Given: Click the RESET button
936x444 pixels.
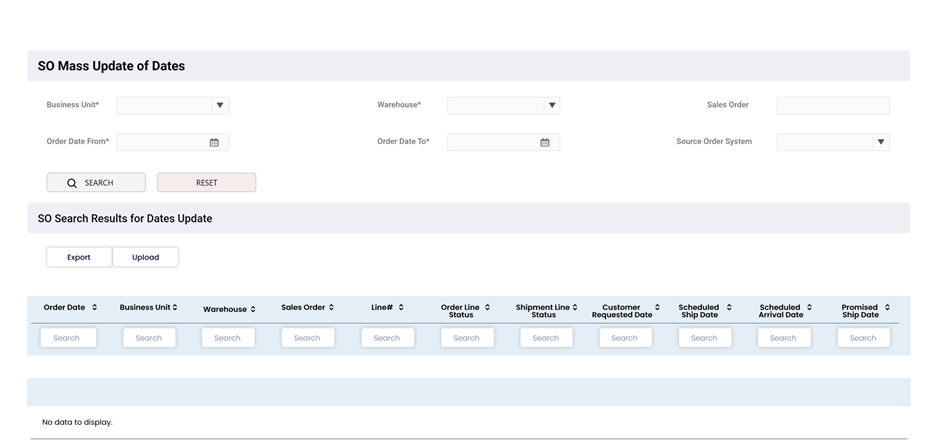Looking at the screenshot, I should [207, 183].
